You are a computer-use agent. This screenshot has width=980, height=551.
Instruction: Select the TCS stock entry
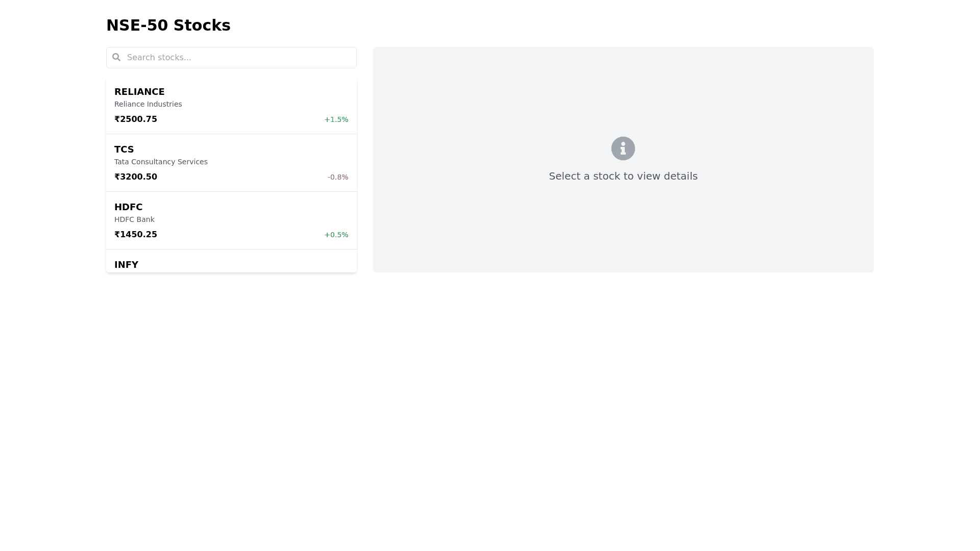click(231, 162)
